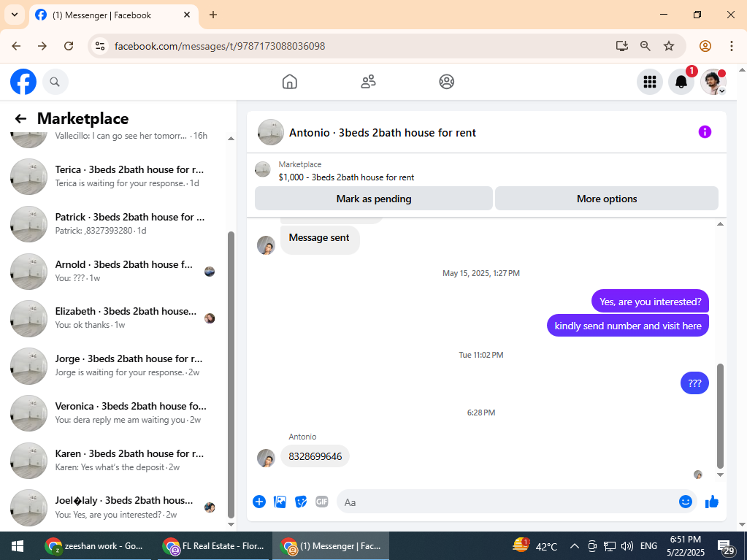747x560 pixels.
Task: Click the chat scrollbar up arrow
Action: (x=720, y=224)
